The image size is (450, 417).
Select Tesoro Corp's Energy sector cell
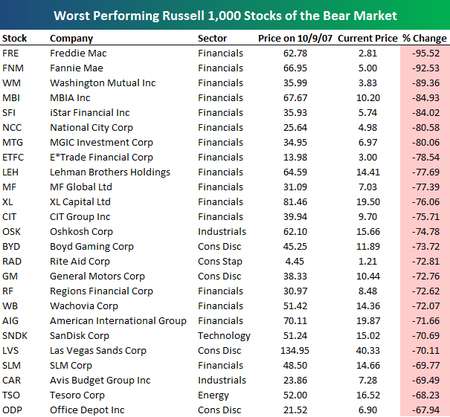(213, 396)
